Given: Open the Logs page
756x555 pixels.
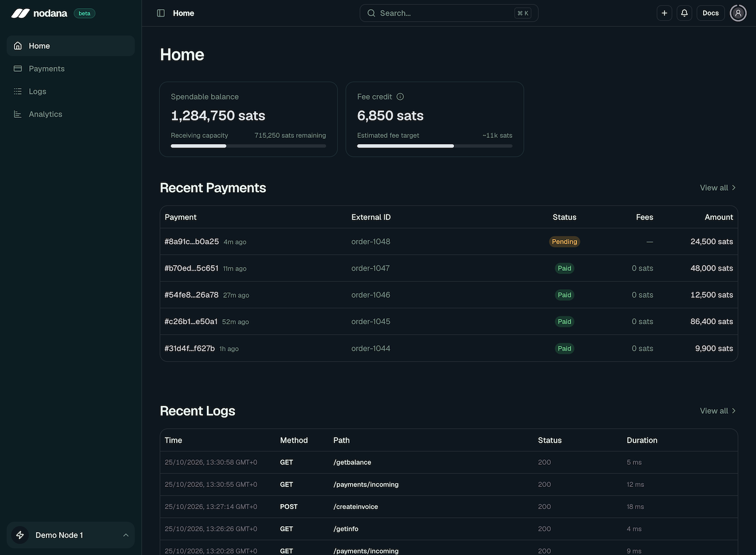Looking at the screenshot, I should tap(71, 91).
